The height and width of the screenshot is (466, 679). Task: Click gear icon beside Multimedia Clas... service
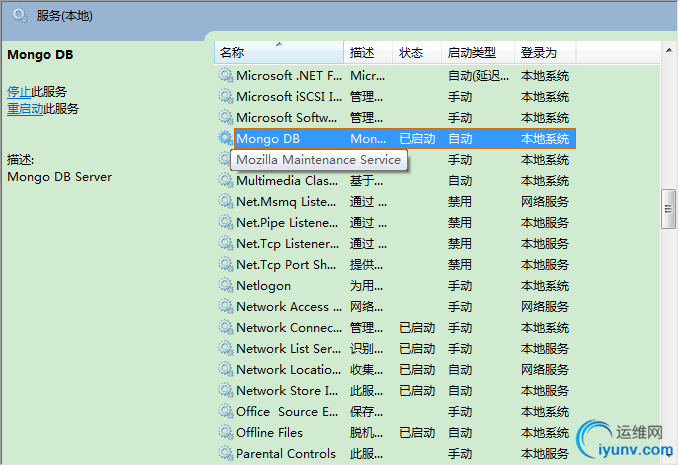(x=225, y=180)
